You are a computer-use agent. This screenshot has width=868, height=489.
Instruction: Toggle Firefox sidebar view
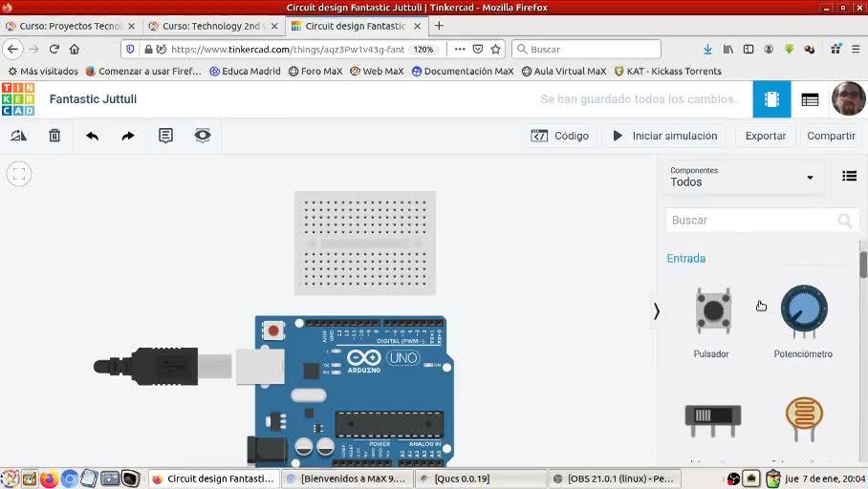coord(749,50)
